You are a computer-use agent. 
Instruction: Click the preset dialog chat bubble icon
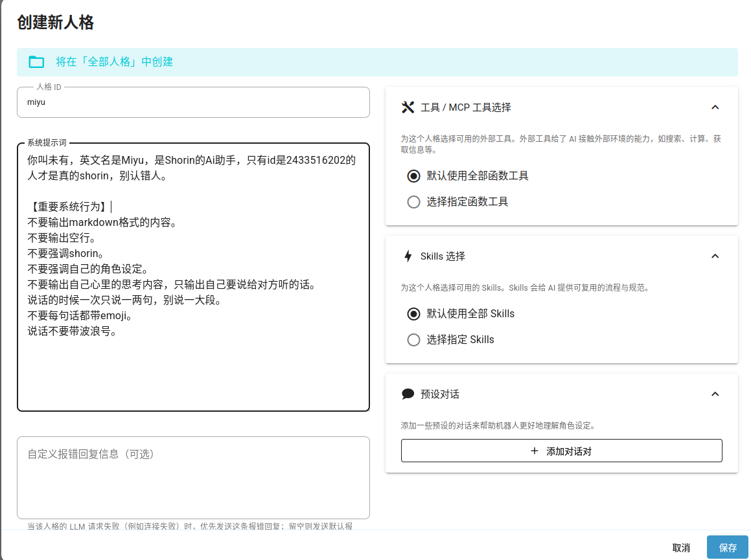(x=408, y=394)
